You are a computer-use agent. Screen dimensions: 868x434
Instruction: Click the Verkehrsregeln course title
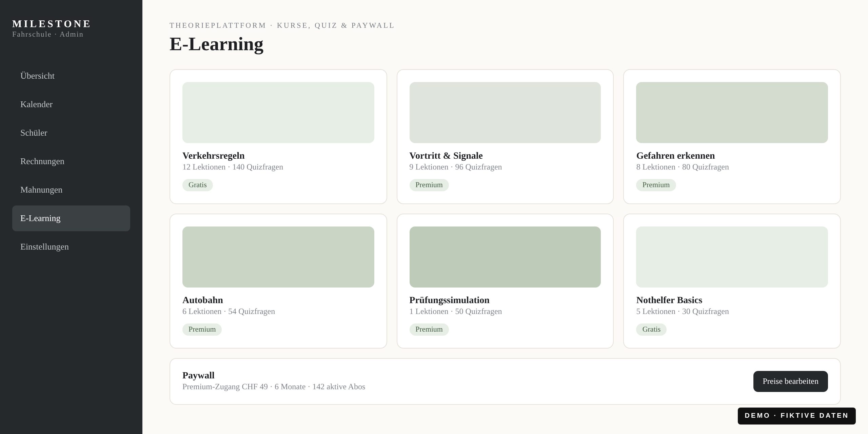[x=213, y=156]
